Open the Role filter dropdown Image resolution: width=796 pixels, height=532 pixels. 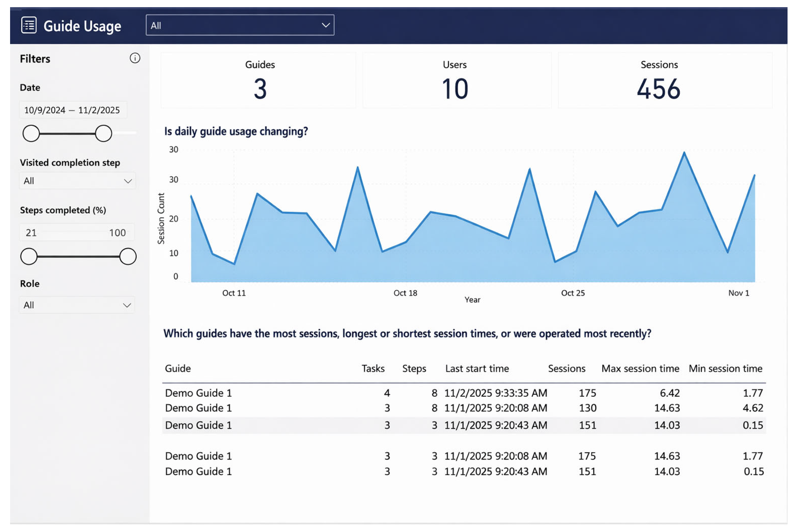click(x=77, y=305)
